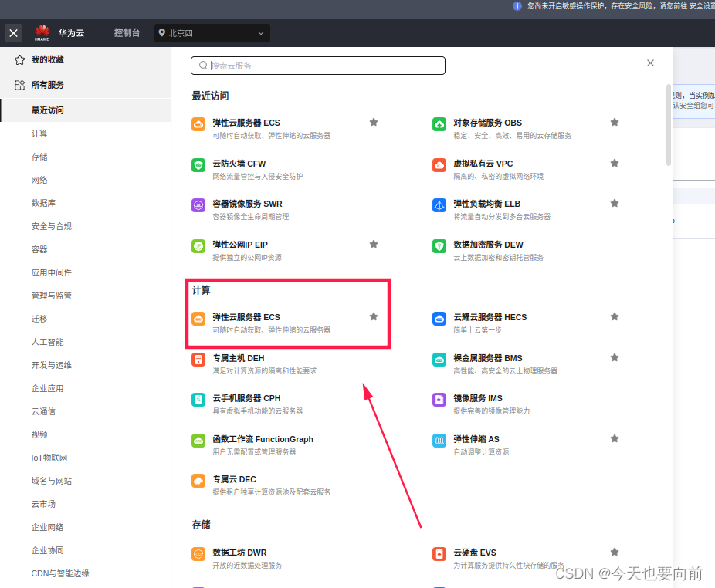Open 云耀云服务器 HECS service

490,317
